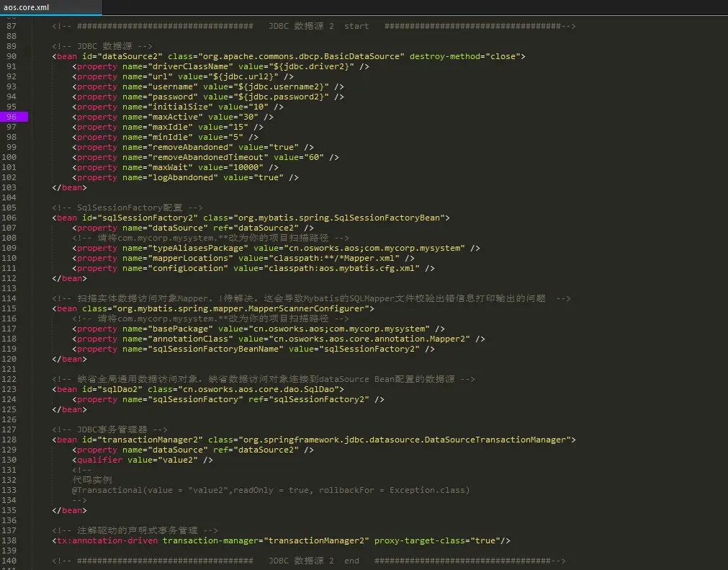Click line number 123 in the gutter
The image size is (728, 570).
pos(9,389)
